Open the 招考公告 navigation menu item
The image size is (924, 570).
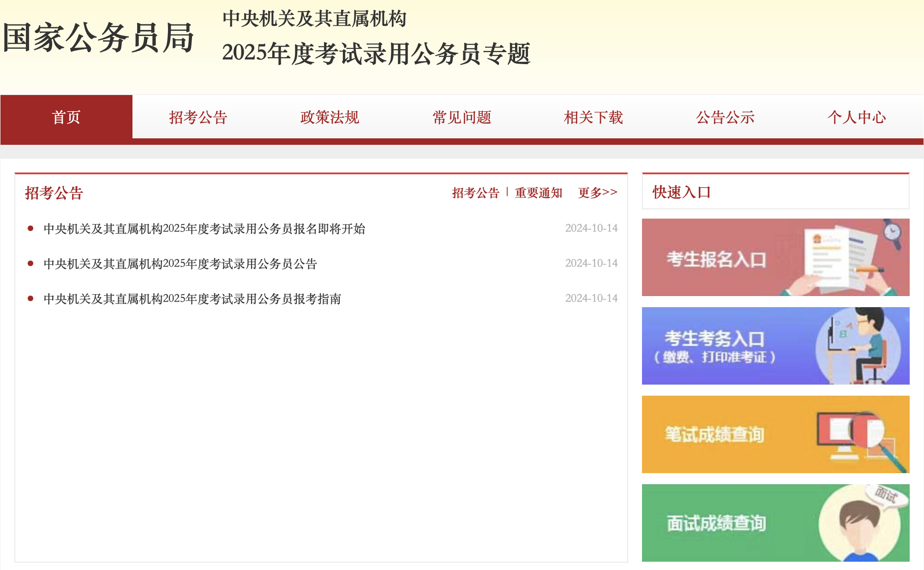point(198,117)
